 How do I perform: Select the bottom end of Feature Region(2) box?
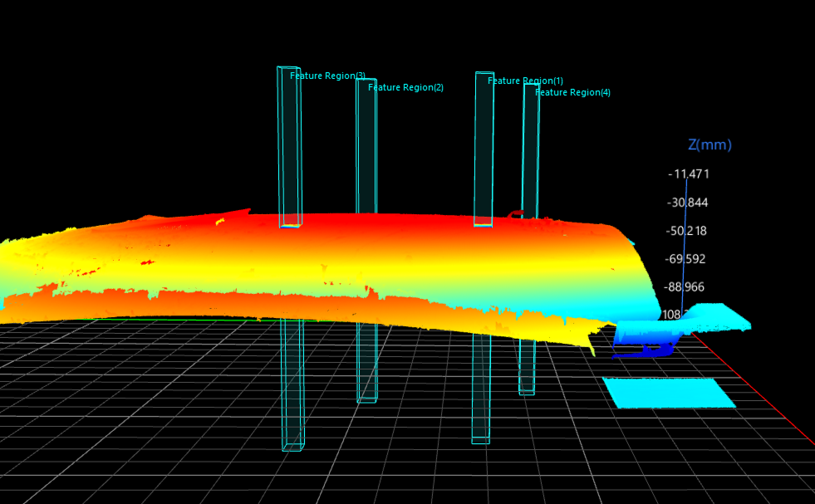(366, 399)
